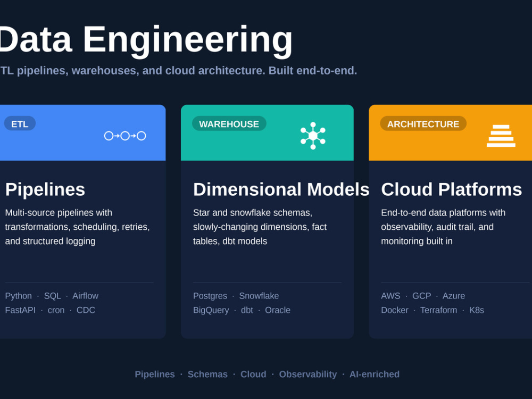Click the AWS tag
The image size is (532, 399).
click(390, 296)
